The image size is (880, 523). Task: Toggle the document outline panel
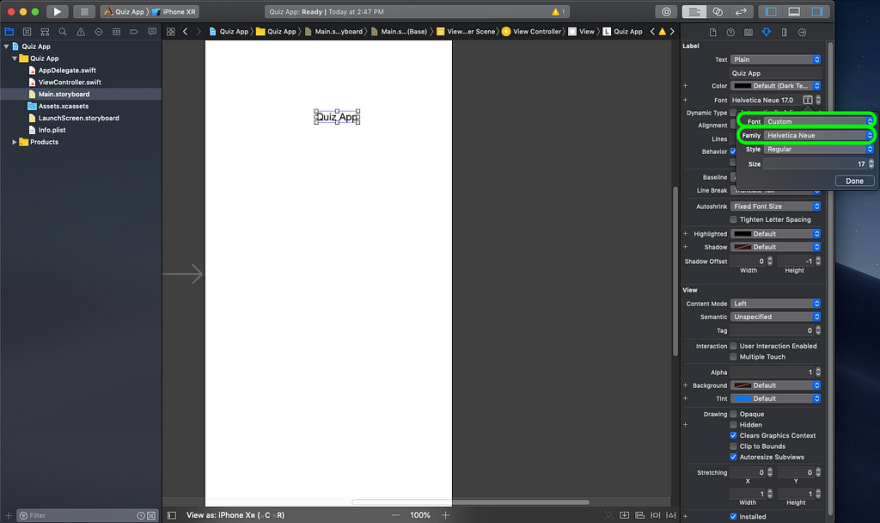(x=172, y=515)
